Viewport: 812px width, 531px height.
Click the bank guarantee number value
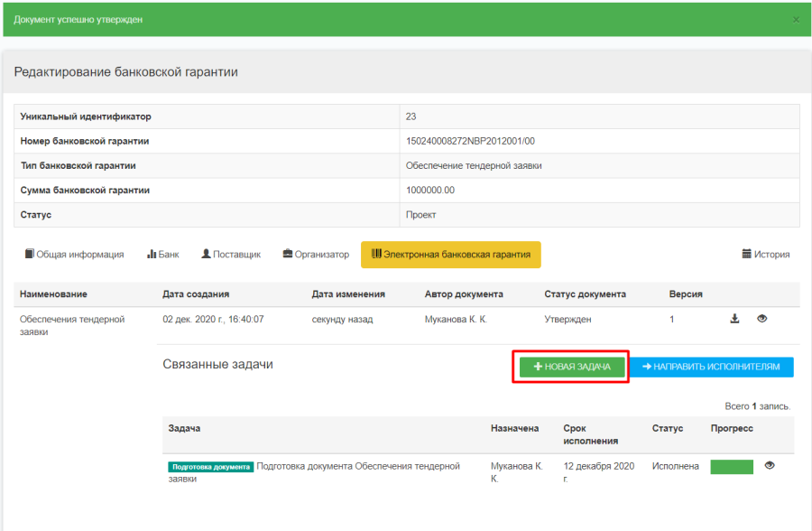coord(470,141)
